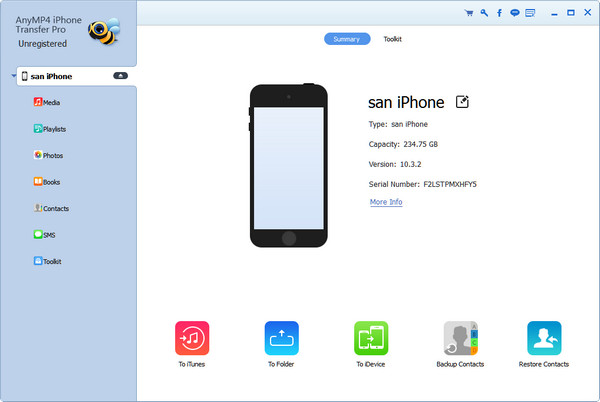
Task: Maximize the application window
Action: tap(571, 13)
